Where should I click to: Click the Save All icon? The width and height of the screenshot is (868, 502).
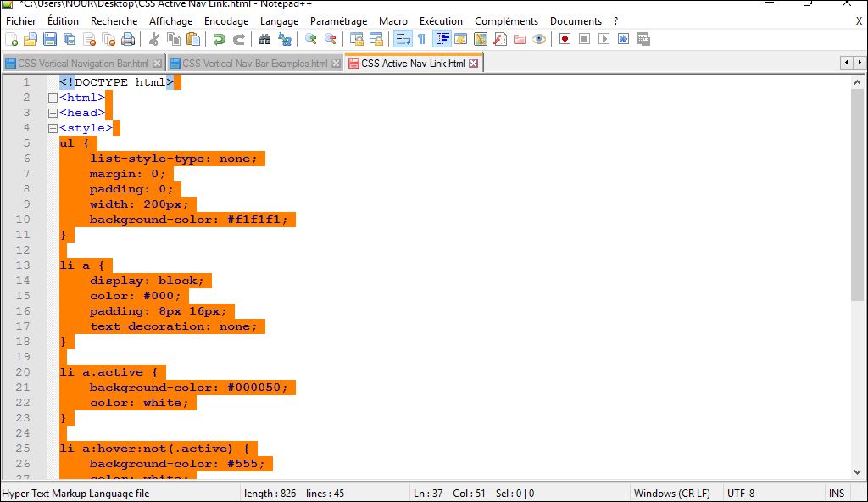pos(70,39)
